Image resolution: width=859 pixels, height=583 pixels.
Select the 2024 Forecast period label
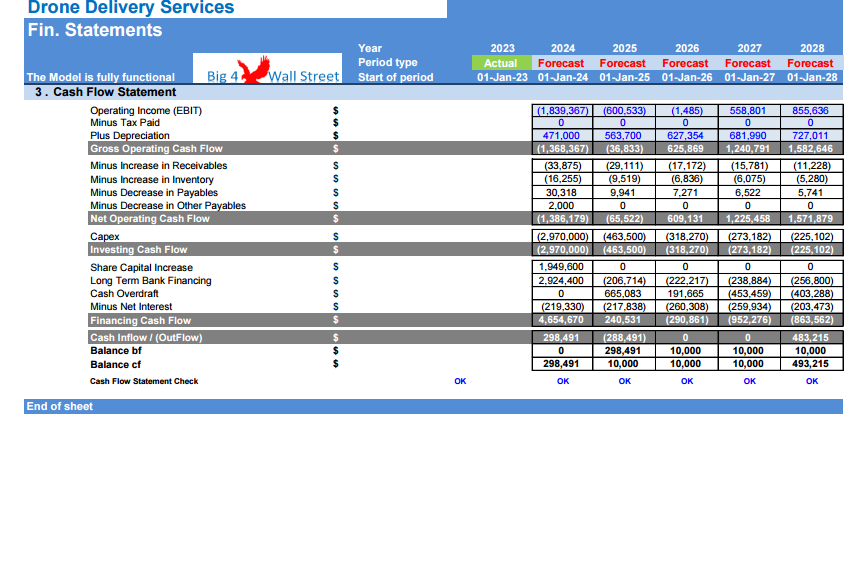pyautogui.click(x=561, y=63)
